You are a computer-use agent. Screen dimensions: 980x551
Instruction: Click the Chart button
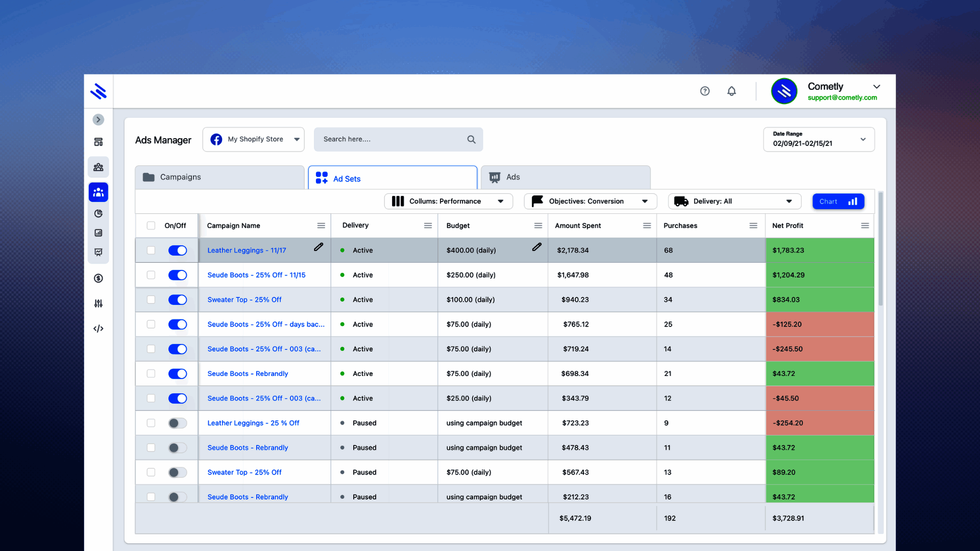838,201
